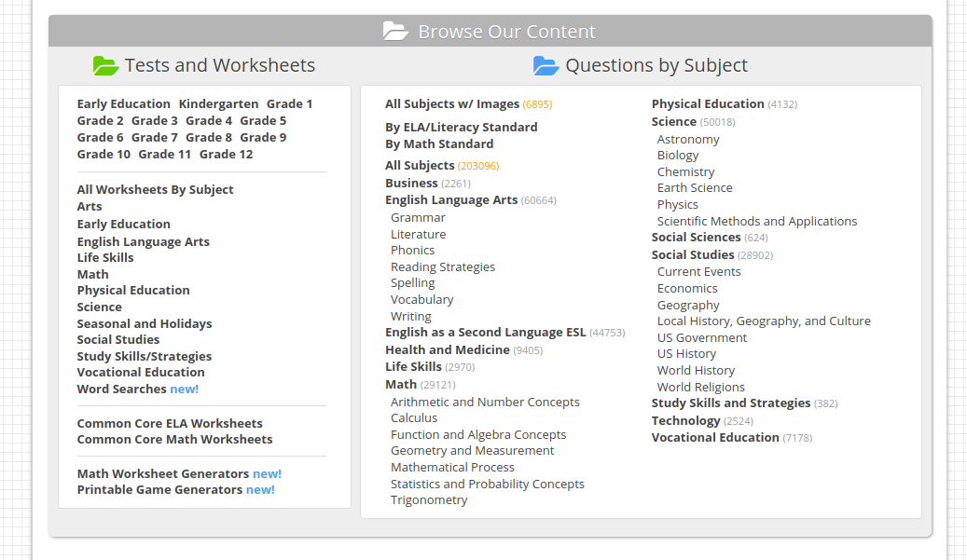Click the green Tests and Worksheets folder icon

click(x=105, y=66)
